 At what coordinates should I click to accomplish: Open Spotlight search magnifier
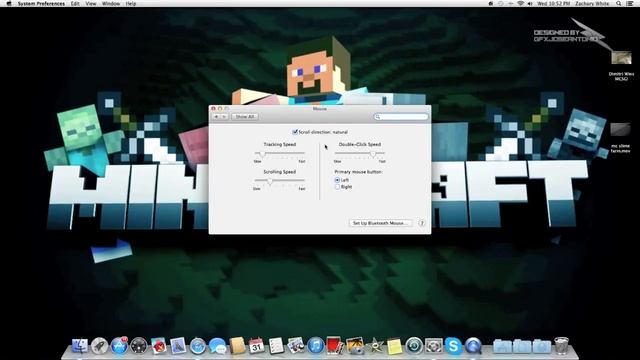coord(619,3)
